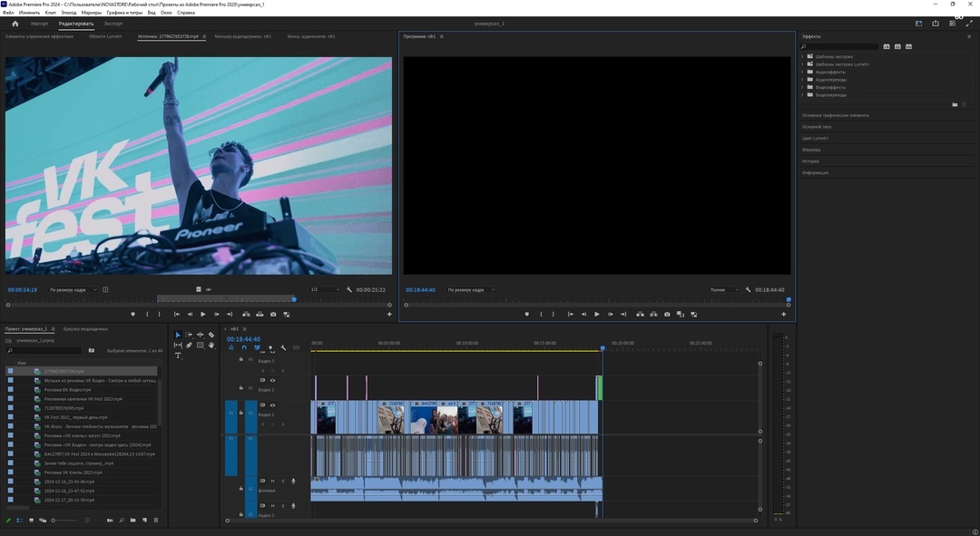Open Source zoom 'По размеру кадра' dropdown
Viewport: 980px width, 536px height.
point(73,290)
